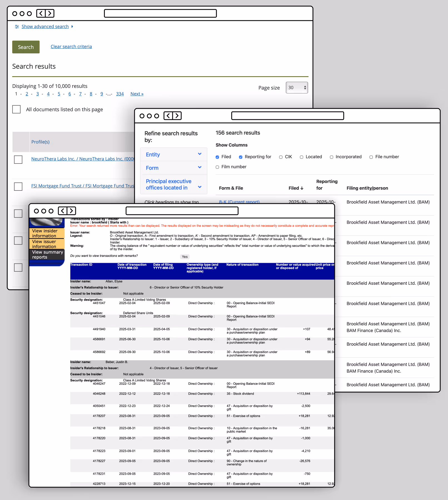
Task: Click Clear search criteria link
Action: coord(71,47)
